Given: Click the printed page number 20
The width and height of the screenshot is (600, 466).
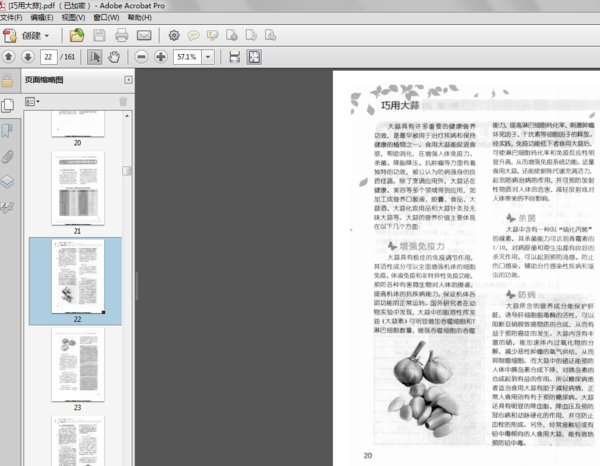Looking at the screenshot, I should (368, 455).
